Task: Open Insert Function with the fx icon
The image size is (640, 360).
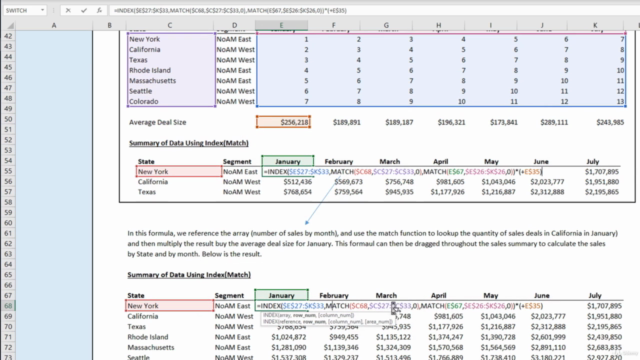Action: (99, 10)
